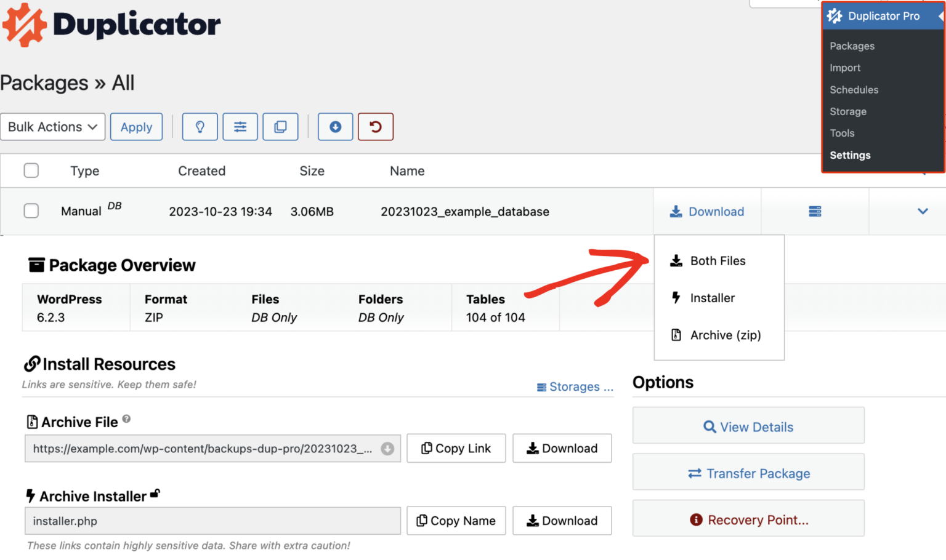
Task: Click the templates copy icon in toolbar
Action: point(280,127)
